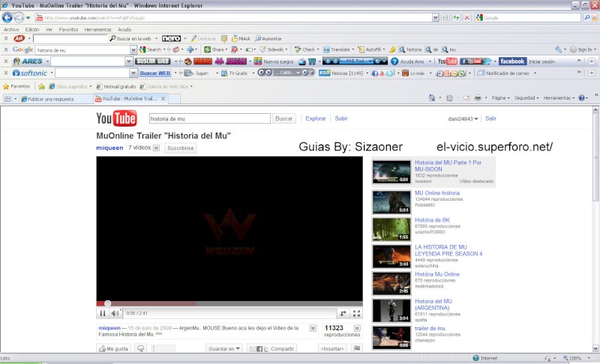Open the address bar URL dropdown
Viewport: 600px width, 364px height.
(x=436, y=17)
